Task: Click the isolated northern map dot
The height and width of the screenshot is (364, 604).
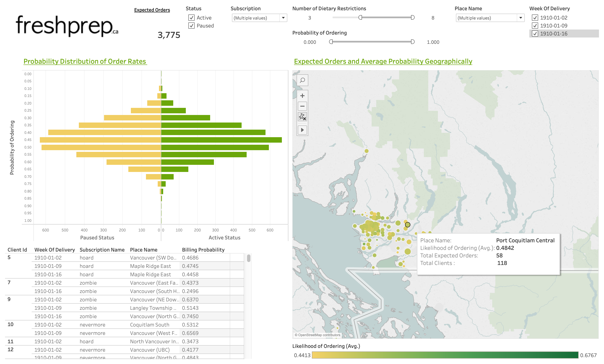Action: coord(366,151)
